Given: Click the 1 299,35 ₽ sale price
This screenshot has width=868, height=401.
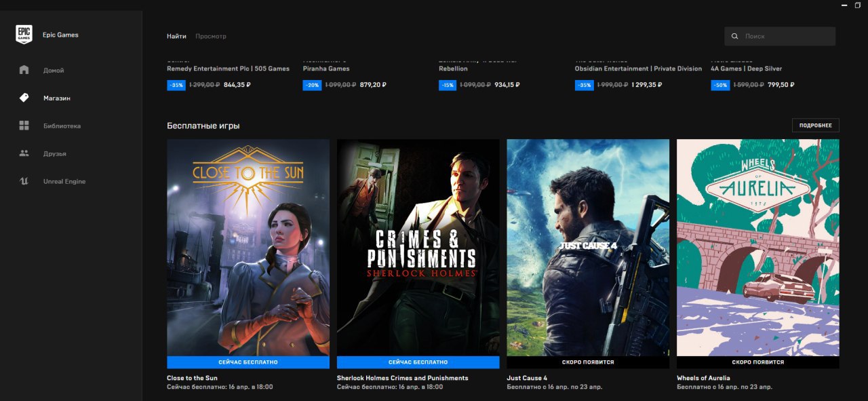Looking at the screenshot, I should pyautogui.click(x=646, y=85).
